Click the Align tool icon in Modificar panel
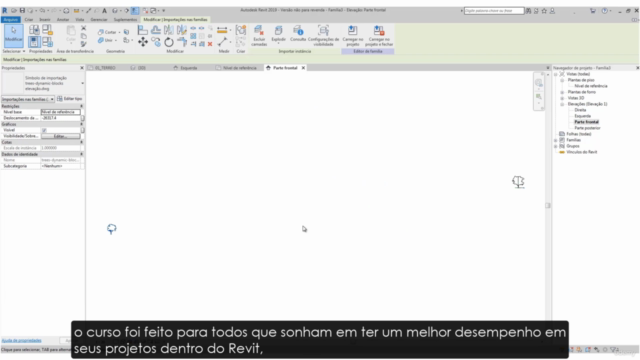The width and height of the screenshot is (640, 360). (142, 30)
